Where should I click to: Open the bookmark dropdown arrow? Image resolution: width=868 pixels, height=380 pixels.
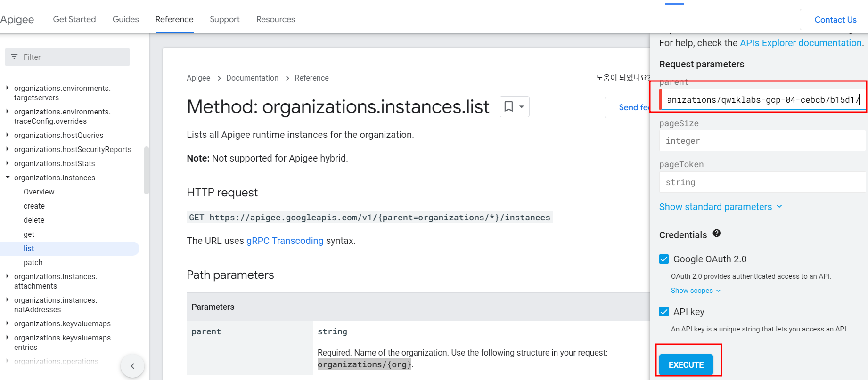pos(522,107)
